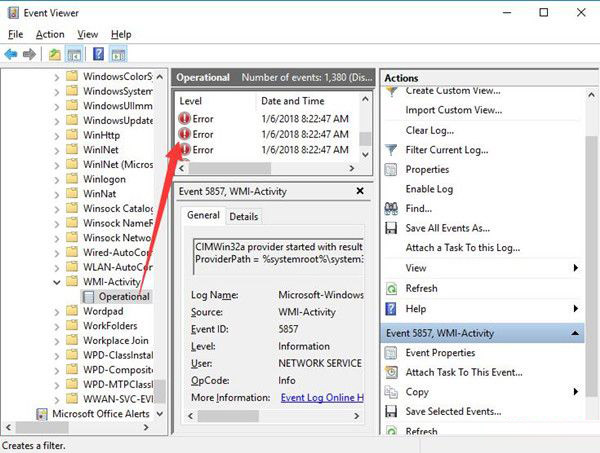Click the Up one level folder icon
The image size is (600, 453).
coord(55,54)
